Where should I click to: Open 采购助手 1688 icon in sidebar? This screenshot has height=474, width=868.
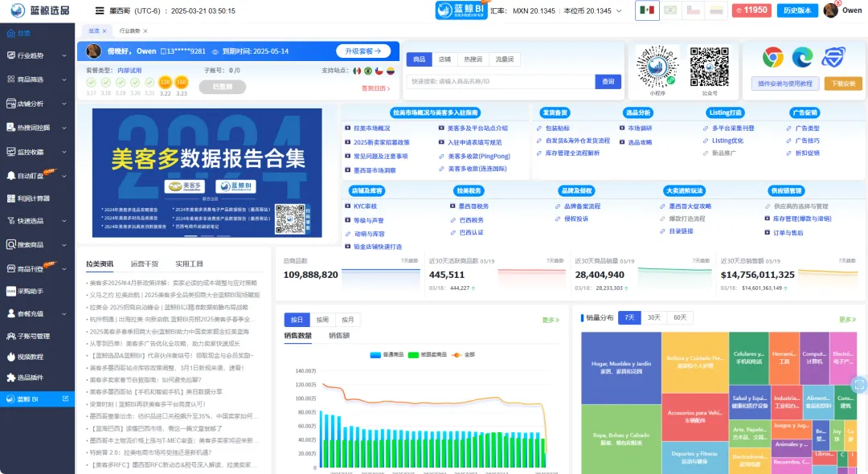[10, 291]
